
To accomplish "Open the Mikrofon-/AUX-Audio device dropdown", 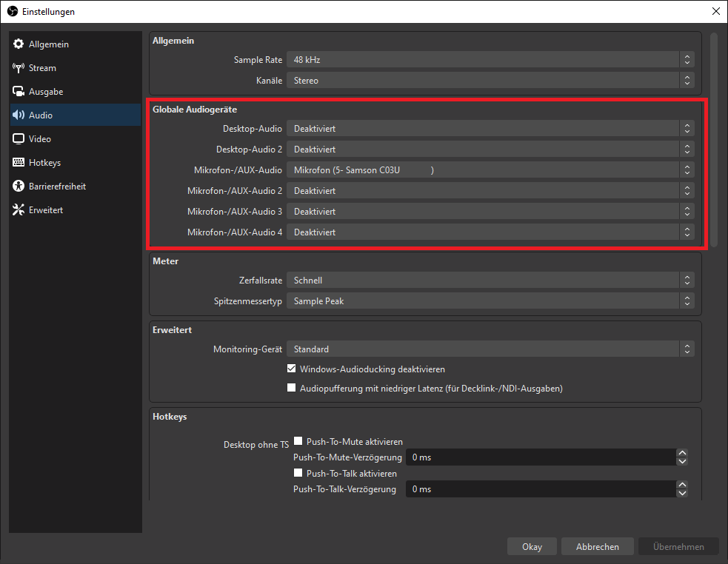I will coord(490,170).
